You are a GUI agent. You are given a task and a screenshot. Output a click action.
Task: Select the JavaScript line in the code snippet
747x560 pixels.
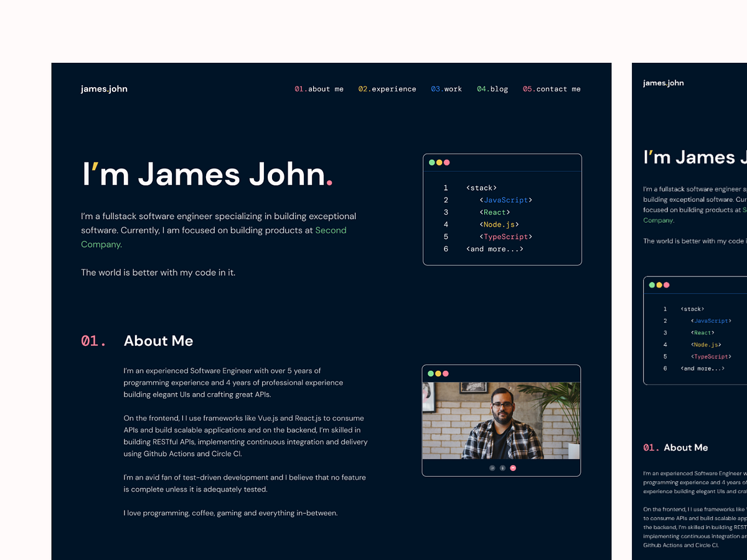pos(506,200)
